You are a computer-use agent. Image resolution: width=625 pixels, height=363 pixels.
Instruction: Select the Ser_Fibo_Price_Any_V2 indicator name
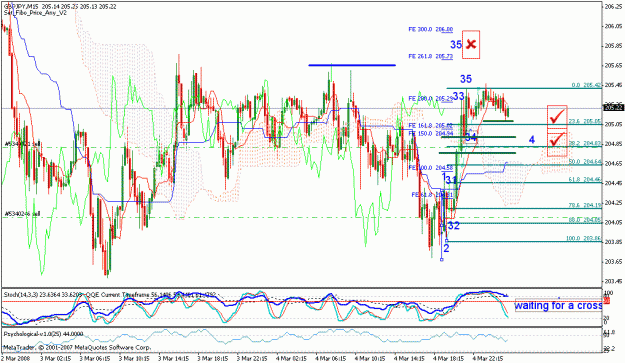click(35, 13)
